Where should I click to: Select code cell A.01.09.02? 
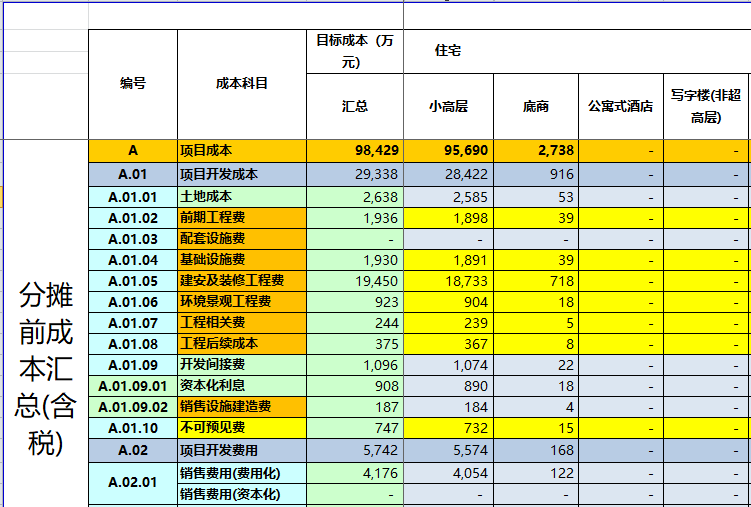tap(133, 407)
